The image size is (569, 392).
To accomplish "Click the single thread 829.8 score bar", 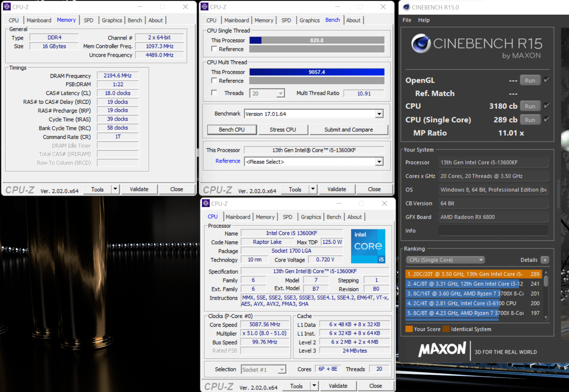I will [x=317, y=40].
